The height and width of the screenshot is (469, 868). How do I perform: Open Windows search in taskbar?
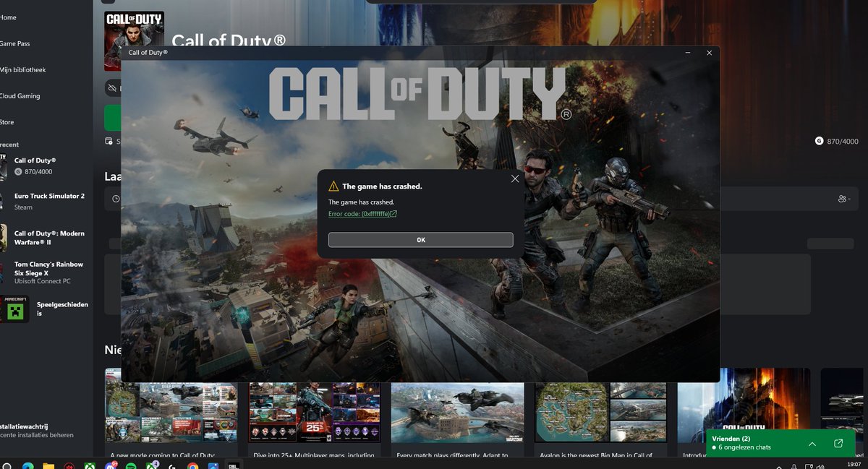coord(7,465)
